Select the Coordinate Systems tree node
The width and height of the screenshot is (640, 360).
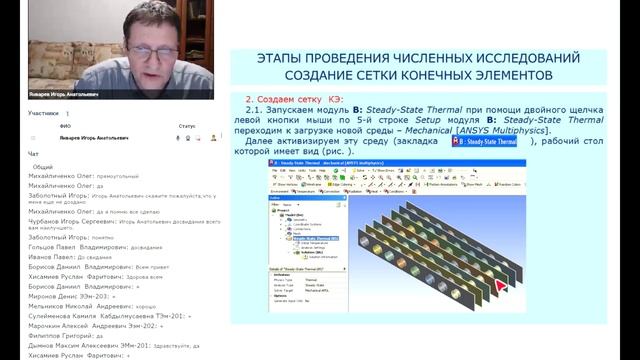pyautogui.click(x=304, y=224)
